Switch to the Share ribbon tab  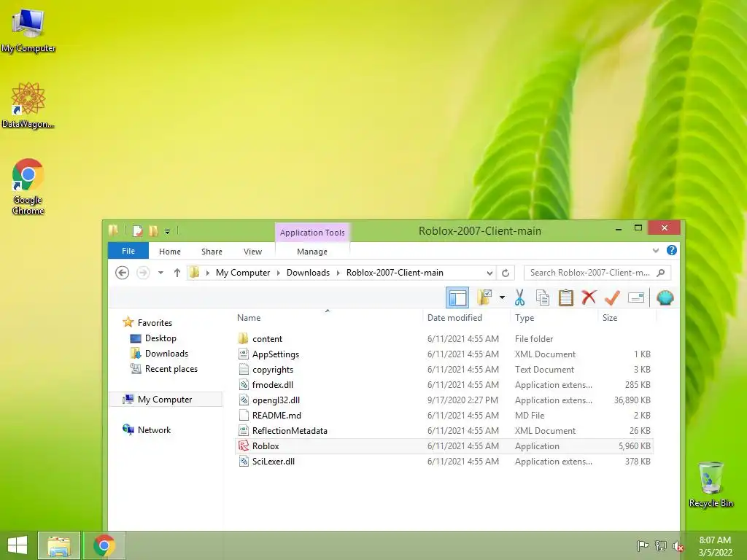[212, 252]
